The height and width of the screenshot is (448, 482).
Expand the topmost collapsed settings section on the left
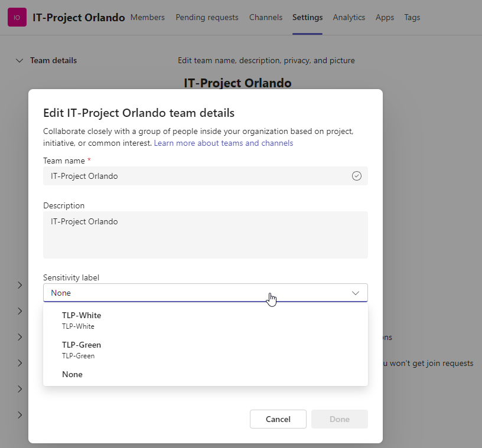(19, 285)
